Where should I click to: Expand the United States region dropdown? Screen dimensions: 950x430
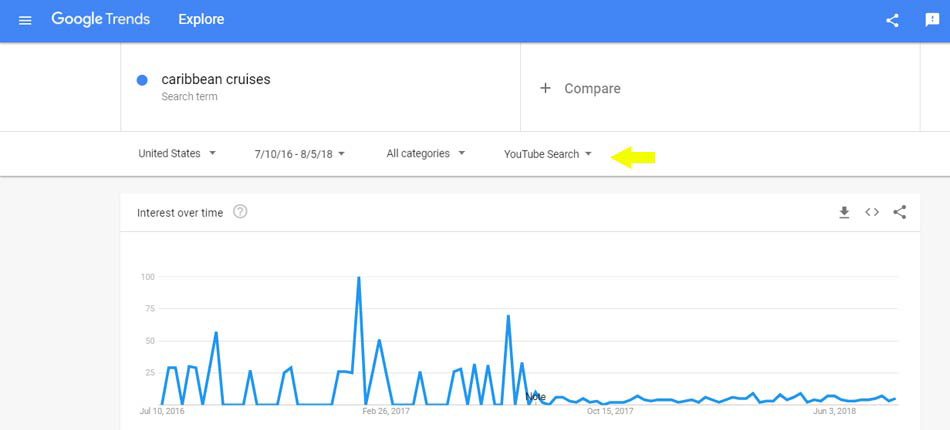(176, 154)
